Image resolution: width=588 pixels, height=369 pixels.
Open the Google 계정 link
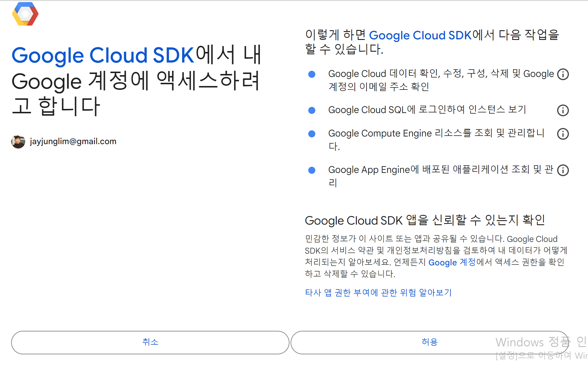point(452,262)
